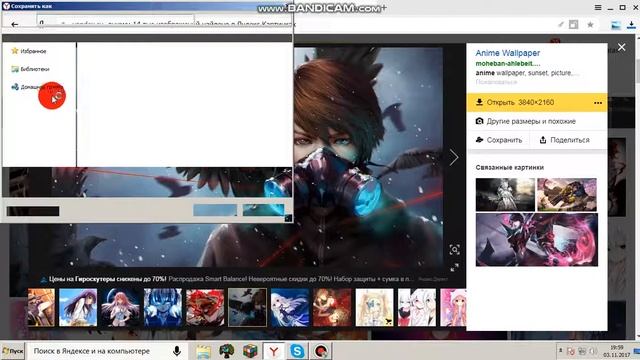Open the Гироскутеры ad link
This screenshot has width=640, height=360.
point(107,279)
